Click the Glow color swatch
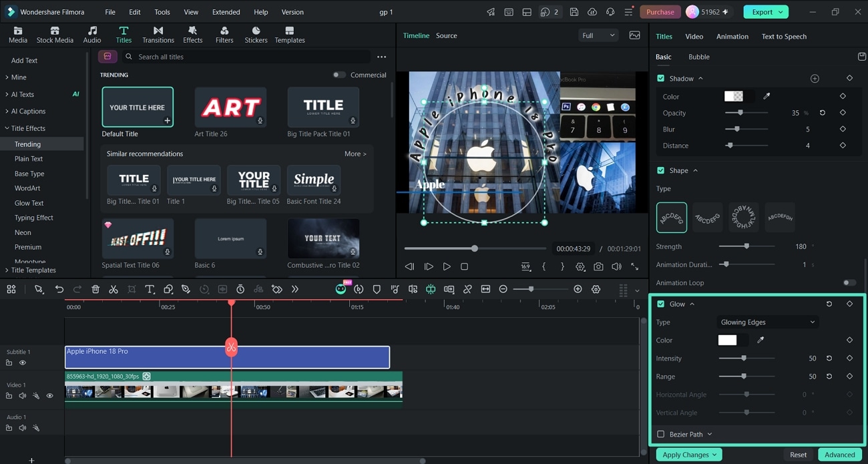The width and height of the screenshot is (868, 464). click(x=727, y=340)
